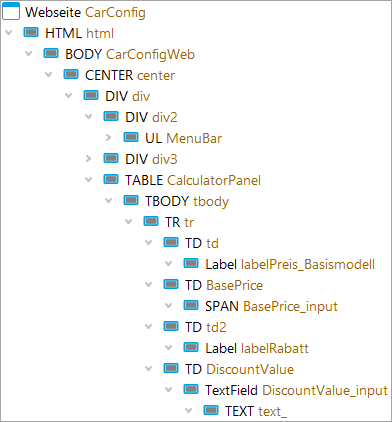
Task: Expand the UL MenuBar node
Action: coord(108,137)
